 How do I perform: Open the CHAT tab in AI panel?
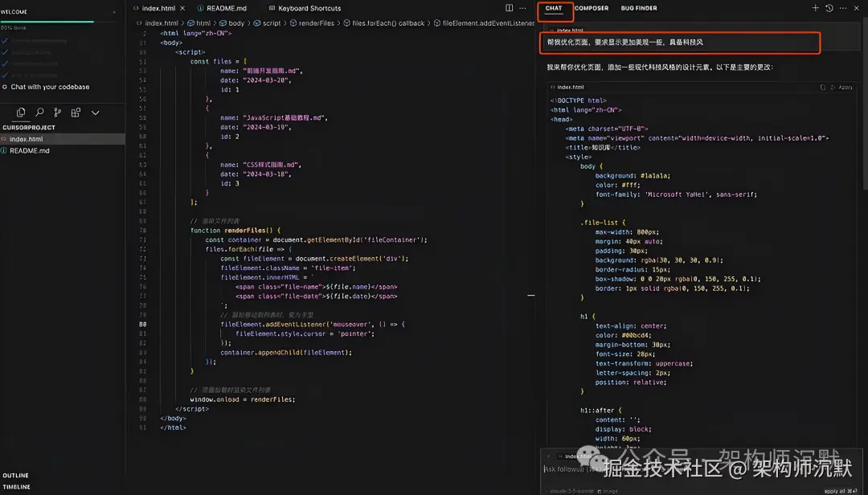(554, 8)
